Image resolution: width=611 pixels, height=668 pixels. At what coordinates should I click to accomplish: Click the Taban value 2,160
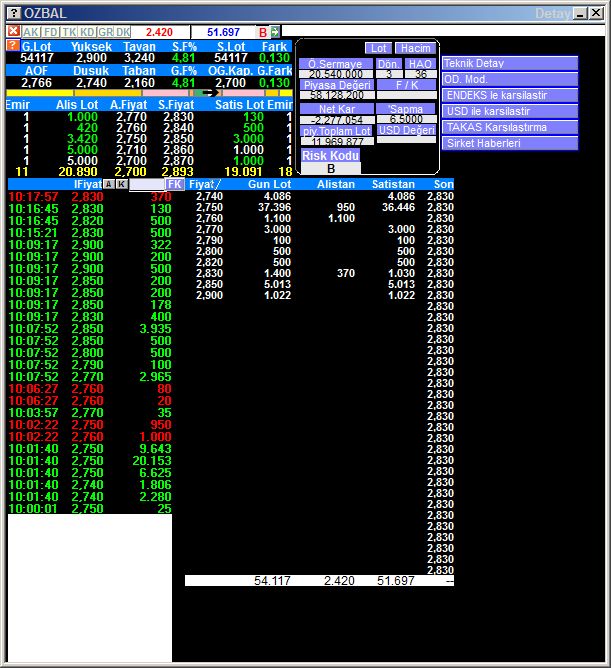click(x=139, y=83)
